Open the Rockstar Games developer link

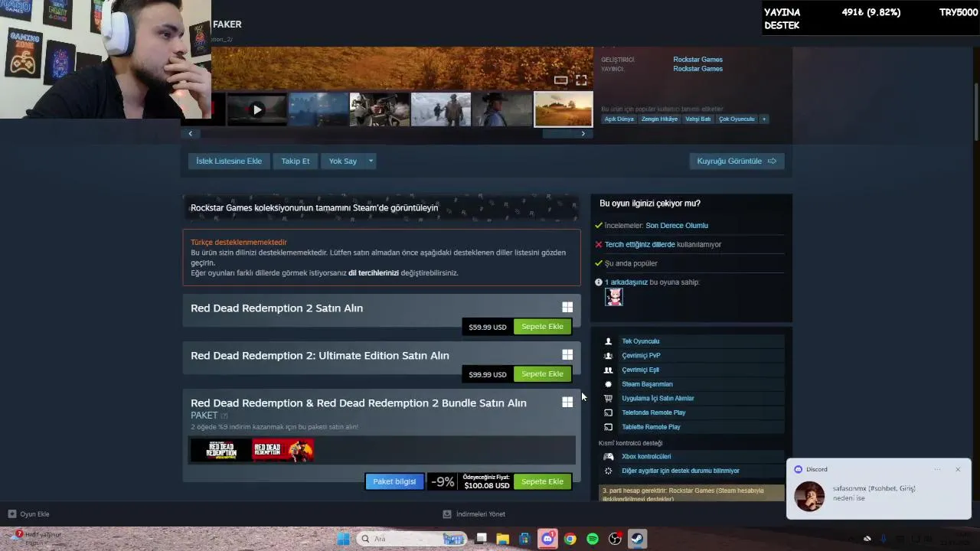[697, 60]
